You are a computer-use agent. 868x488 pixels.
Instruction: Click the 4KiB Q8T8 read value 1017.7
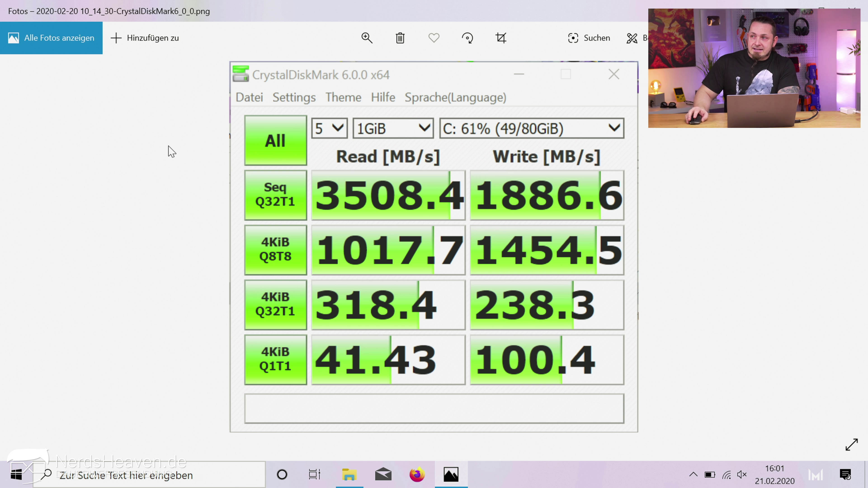coord(388,250)
